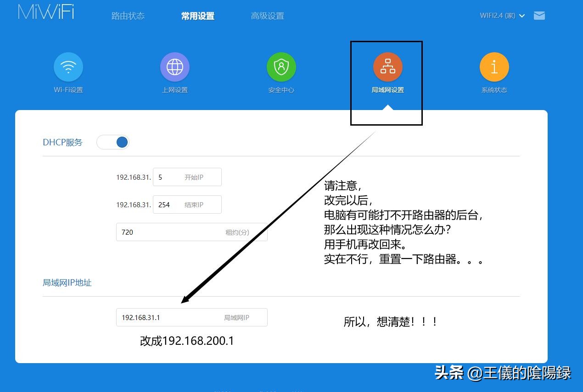Edit the 租约(分) field showing 720
Viewport: 583px width, 392px height.
(191, 232)
